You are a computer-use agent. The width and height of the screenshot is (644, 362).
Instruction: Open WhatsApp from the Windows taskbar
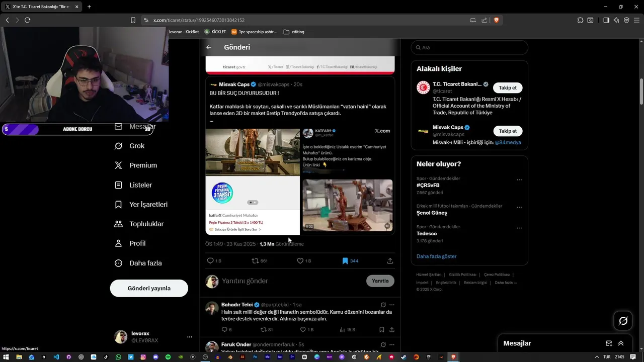(x=118, y=357)
